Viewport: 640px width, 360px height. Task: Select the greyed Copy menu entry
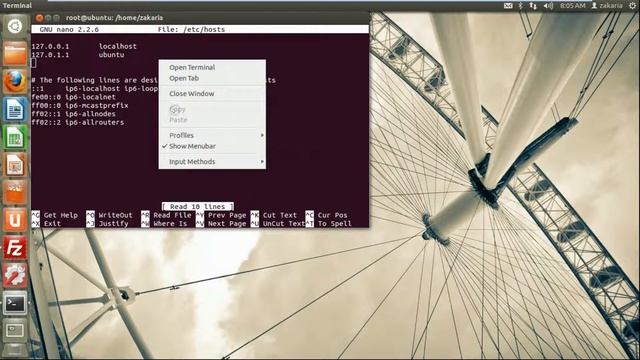[x=212, y=109]
